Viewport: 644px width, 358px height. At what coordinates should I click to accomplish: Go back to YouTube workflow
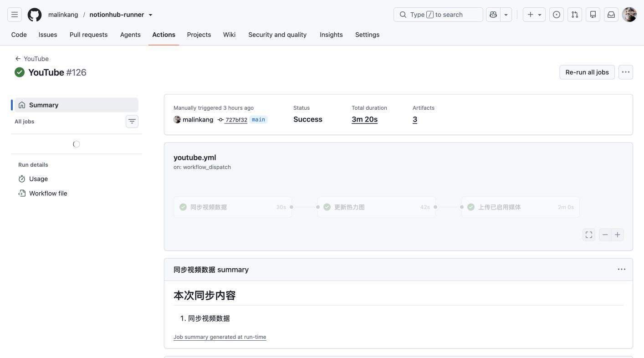(32, 59)
